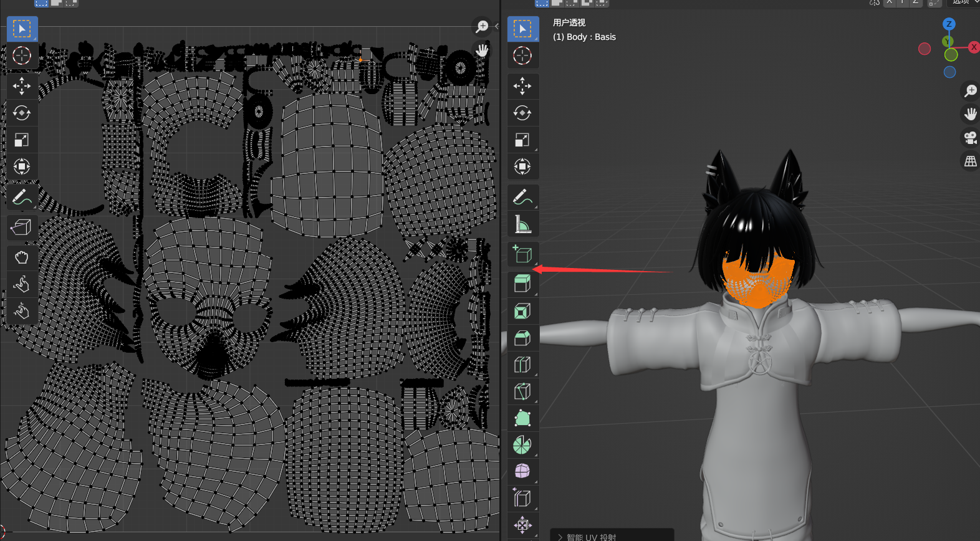This screenshot has width=980, height=541.
Task: Select the Poly Build tool
Action: tap(523, 418)
